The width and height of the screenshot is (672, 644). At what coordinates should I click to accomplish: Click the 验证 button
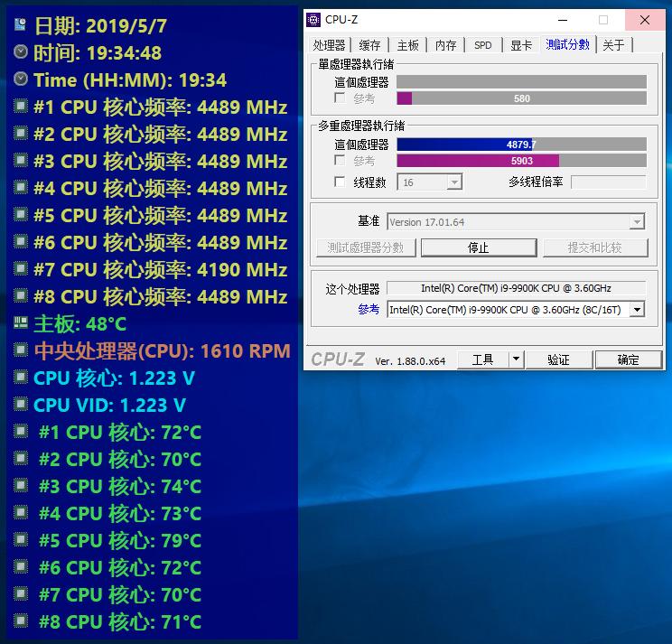tap(558, 359)
